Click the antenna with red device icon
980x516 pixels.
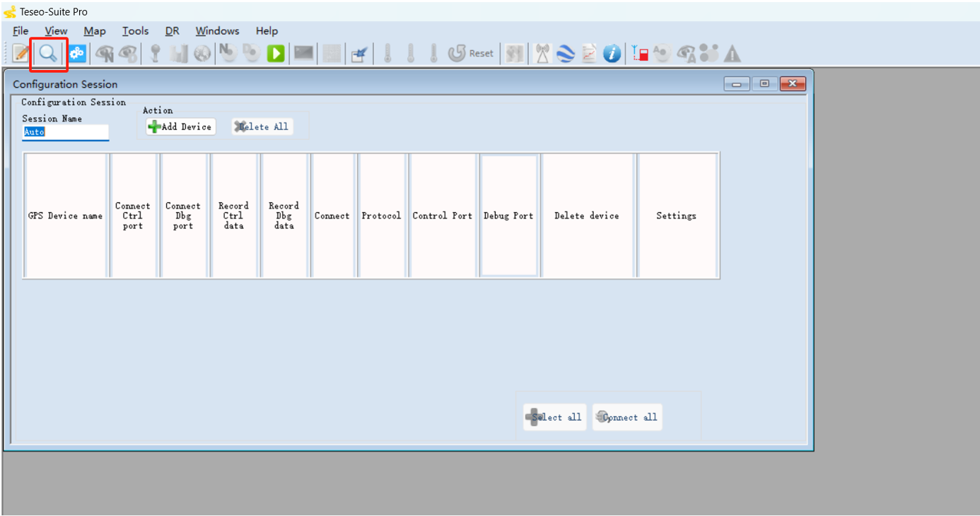640,54
